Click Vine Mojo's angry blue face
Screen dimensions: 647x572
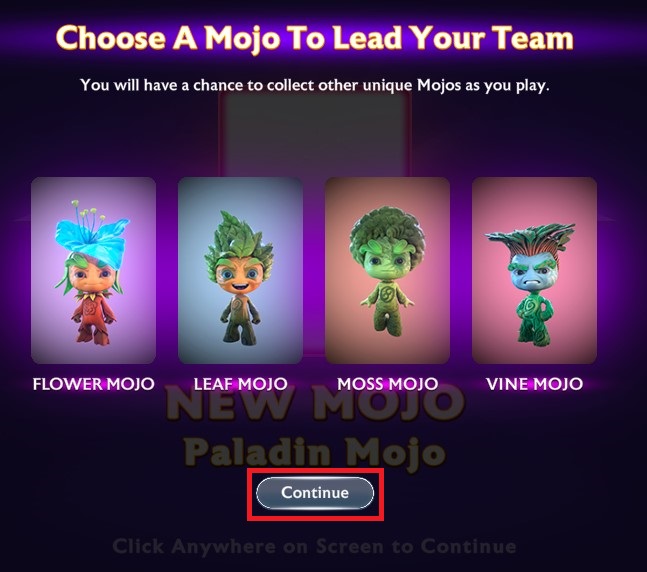(x=532, y=273)
